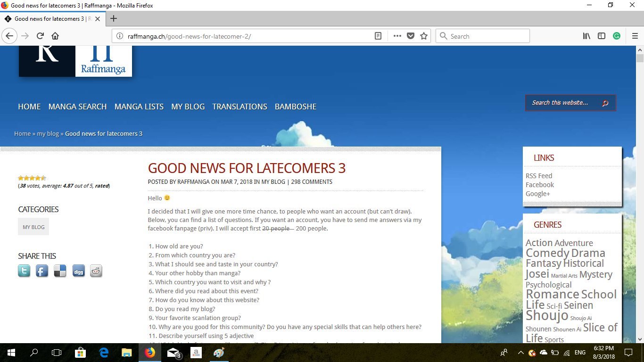644x362 pixels.
Task: Show hidden system tray icons
Action: point(520,353)
